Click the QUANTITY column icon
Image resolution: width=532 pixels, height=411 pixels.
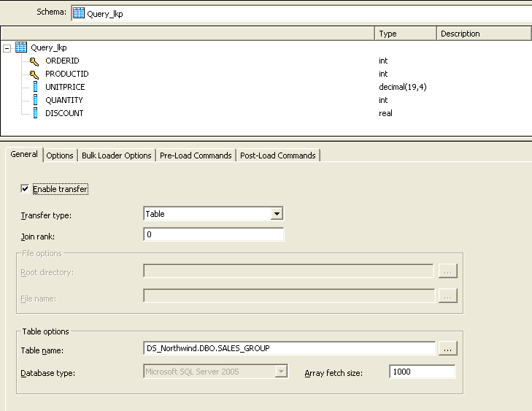click(35, 100)
